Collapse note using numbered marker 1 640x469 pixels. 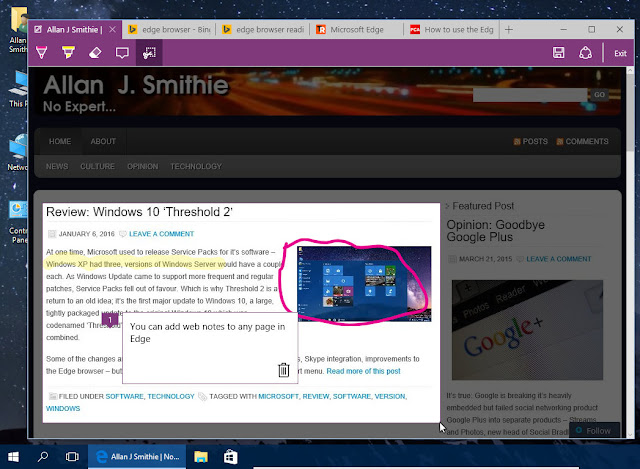click(x=110, y=320)
